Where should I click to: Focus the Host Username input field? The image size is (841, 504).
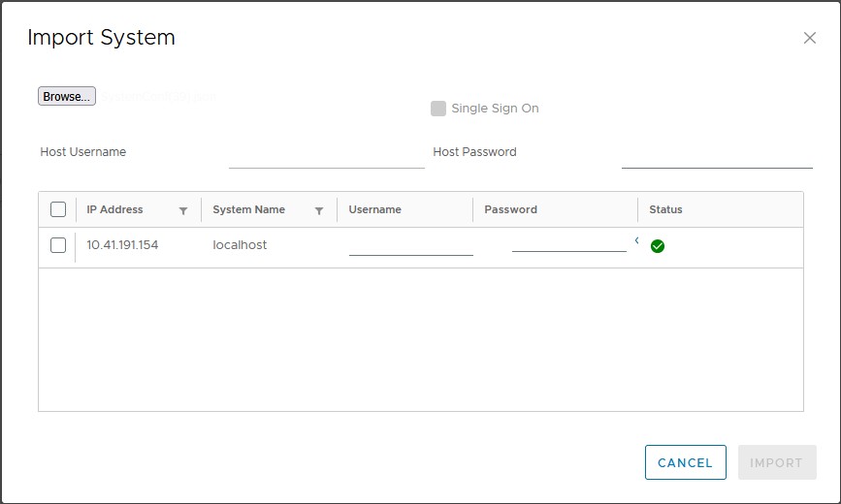pyautogui.click(x=326, y=155)
